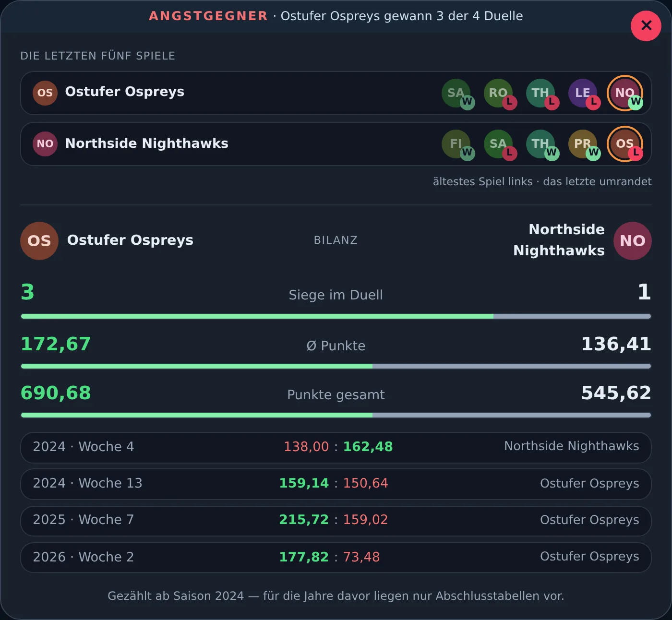Click the score 150,64 in Woche 13 row

click(x=366, y=483)
